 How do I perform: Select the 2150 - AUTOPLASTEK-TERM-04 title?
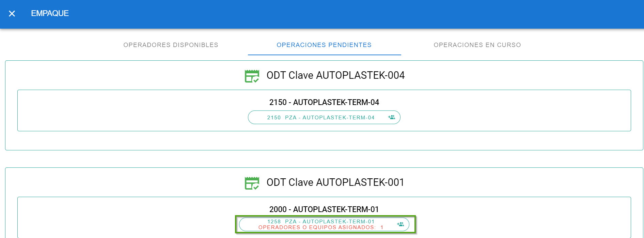tap(324, 102)
